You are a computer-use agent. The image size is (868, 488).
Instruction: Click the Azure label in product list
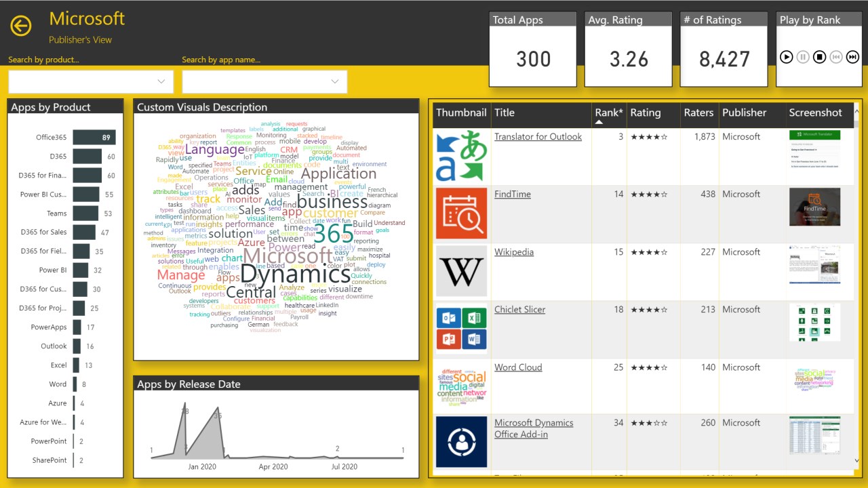pyautogui.click(x=58, y=403)
